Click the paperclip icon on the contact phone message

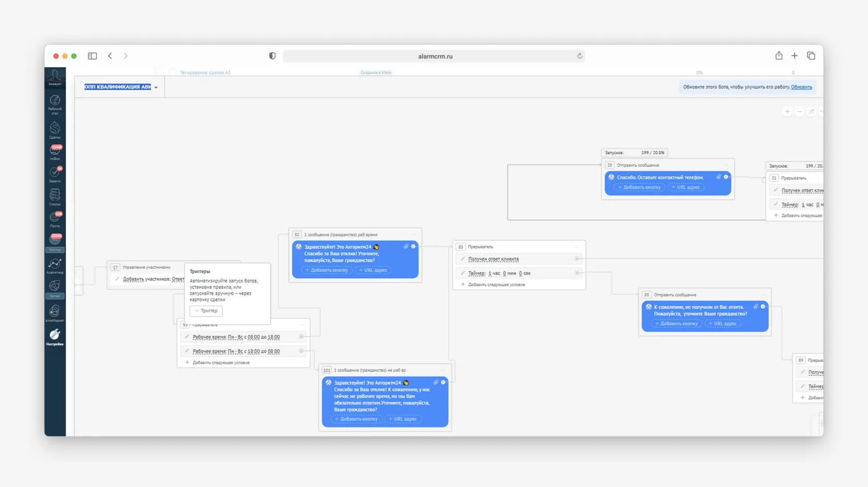[x=718, y=176]
